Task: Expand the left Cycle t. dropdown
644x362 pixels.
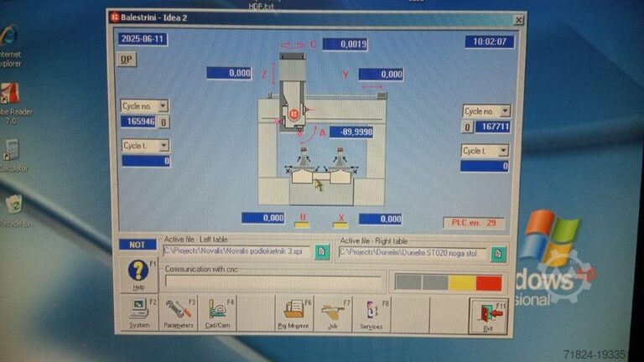Action: [x=164, y=146]
